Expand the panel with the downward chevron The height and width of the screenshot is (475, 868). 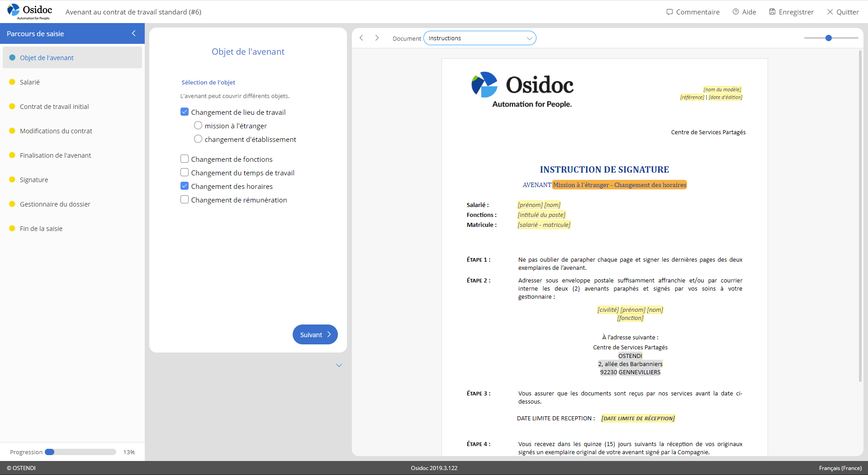pos(339,365)
